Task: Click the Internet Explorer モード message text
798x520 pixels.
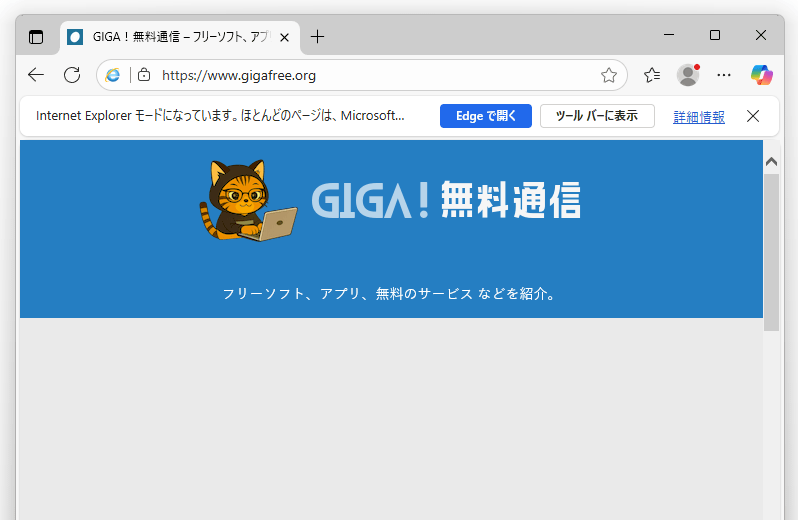Action: 220,116
